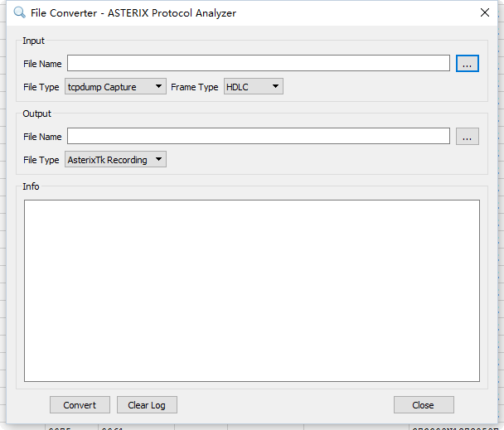
Task: Browse for the input file
Action: (467, 63)
